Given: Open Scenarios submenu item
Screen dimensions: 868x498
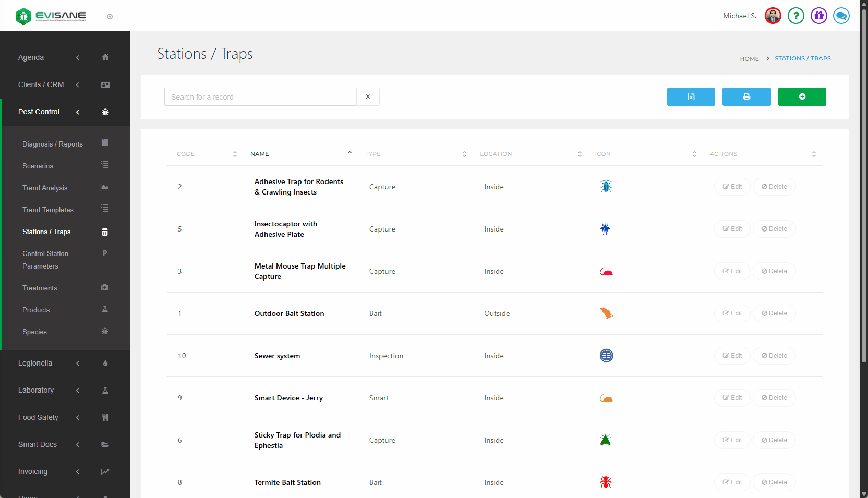Looking at the screenshot, I should 38,166.
